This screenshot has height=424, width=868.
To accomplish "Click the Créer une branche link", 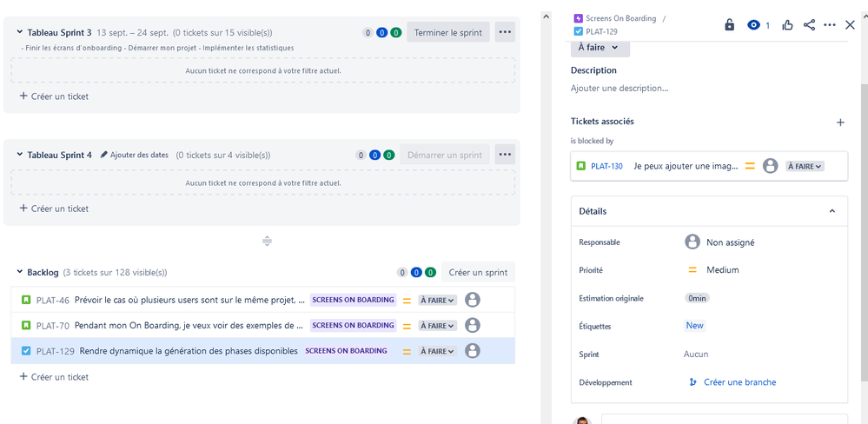I will click(739, 382).
